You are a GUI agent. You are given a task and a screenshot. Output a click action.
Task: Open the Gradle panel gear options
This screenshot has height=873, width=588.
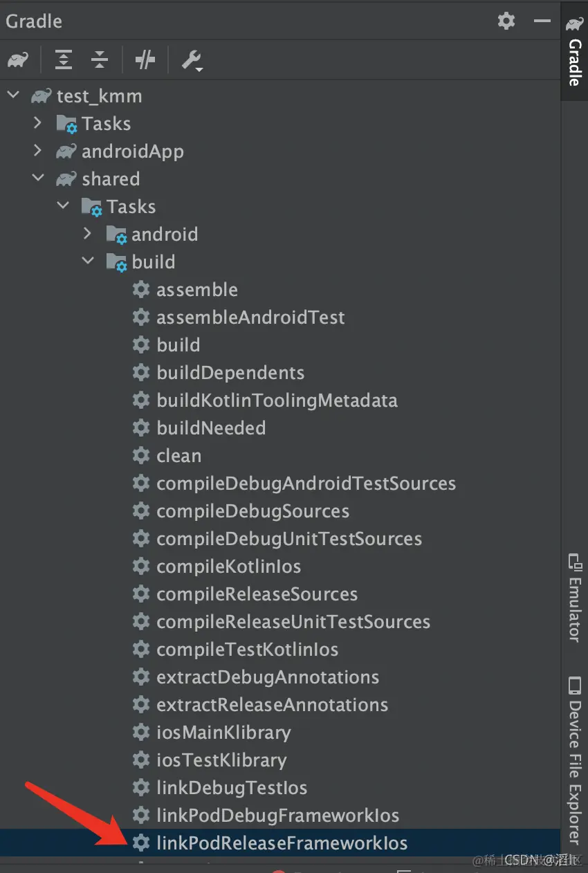506,21
